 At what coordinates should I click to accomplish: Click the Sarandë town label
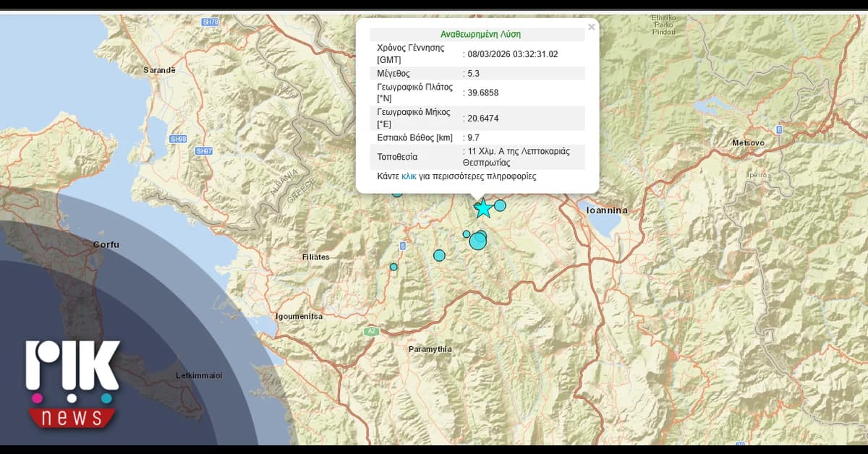[160, 70]
